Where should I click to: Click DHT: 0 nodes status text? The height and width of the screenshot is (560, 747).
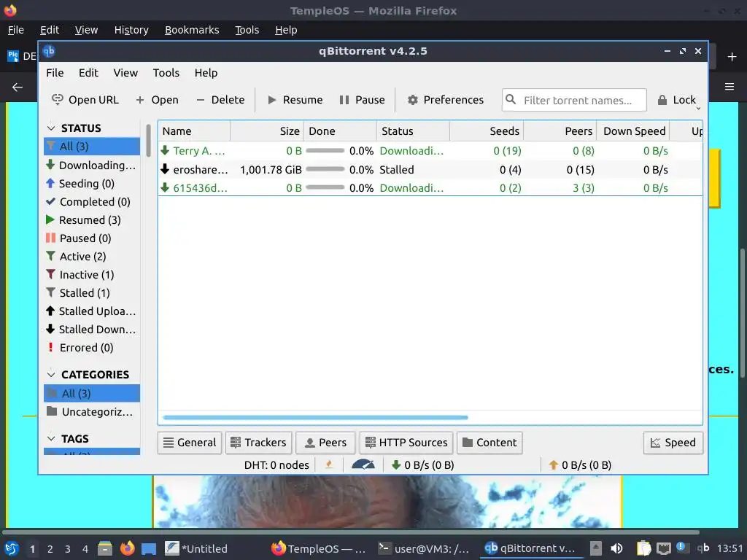(x=276, y=465)
